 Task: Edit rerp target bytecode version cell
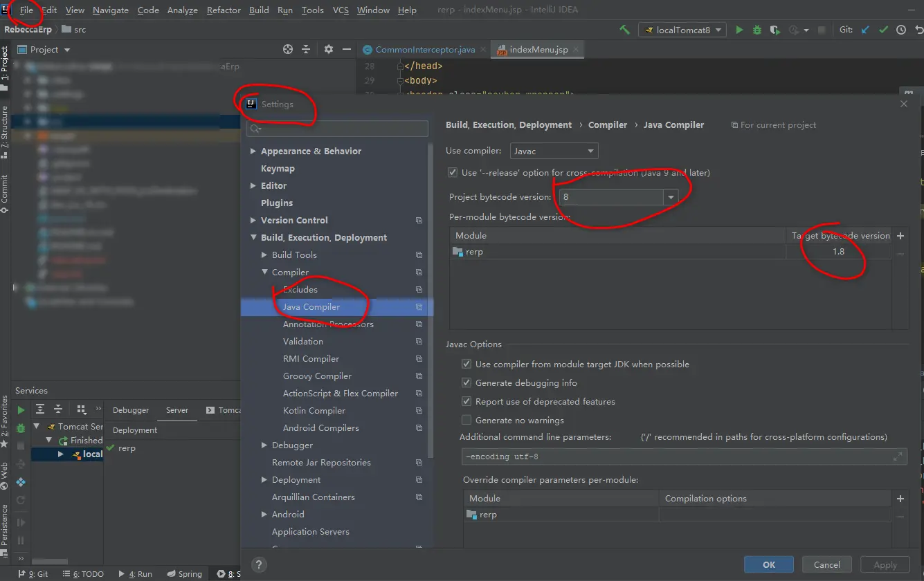[838, 252]
